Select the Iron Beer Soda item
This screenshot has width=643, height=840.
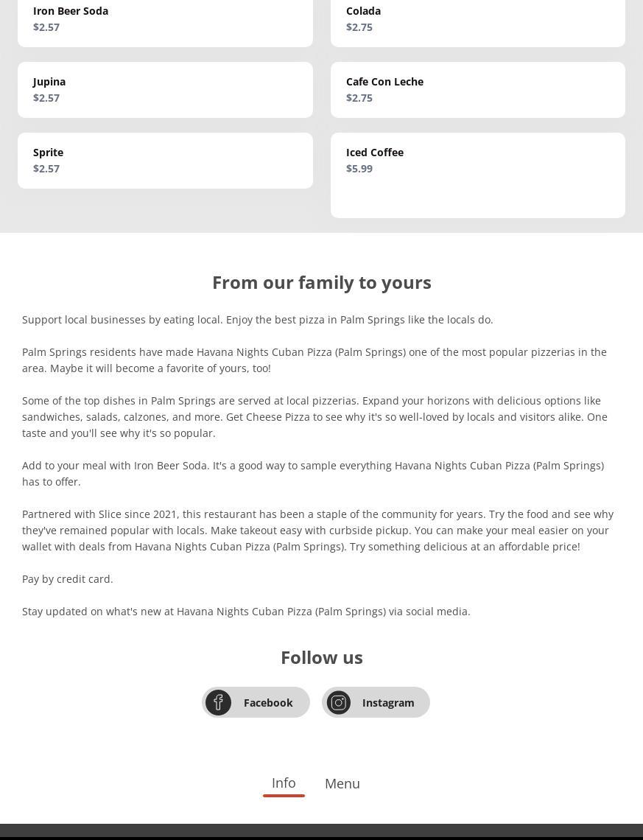point(165,19)
